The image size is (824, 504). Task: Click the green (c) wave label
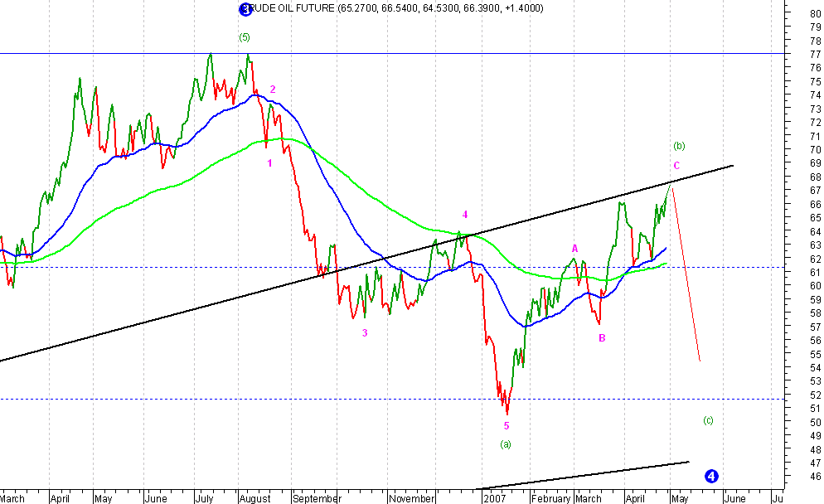[709, 420]
